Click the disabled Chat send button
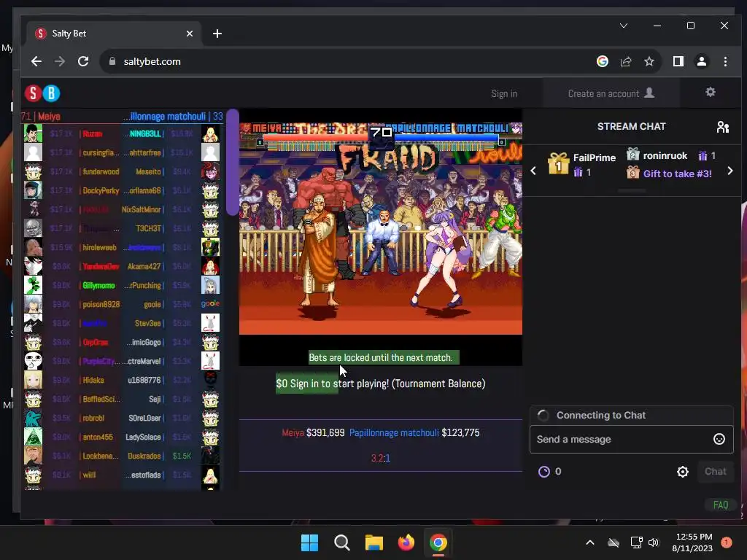 coord(715,472)
